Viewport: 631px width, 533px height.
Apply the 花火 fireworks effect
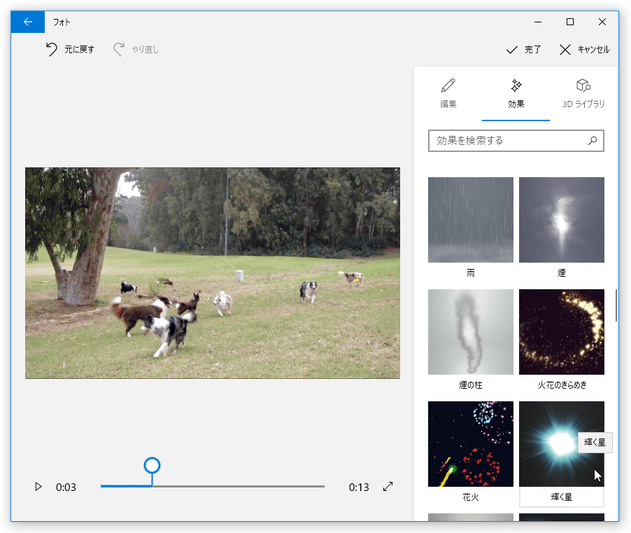point(470,444)
